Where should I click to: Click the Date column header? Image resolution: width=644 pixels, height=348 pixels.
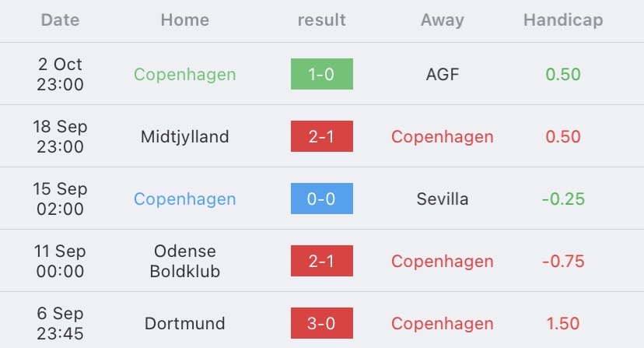click(60, 19)
